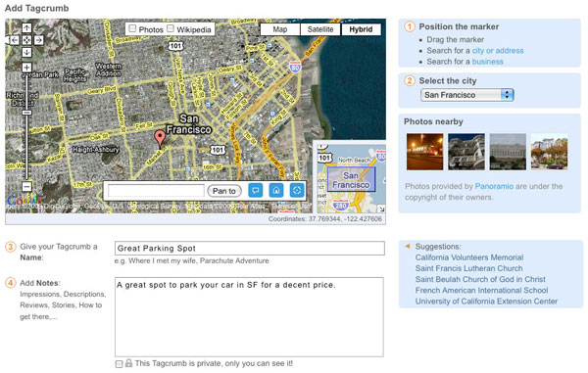Enable the Wikipedia map overlay checkbox
This screenshot has width=588, height=373.
click(x=171, y=28)
